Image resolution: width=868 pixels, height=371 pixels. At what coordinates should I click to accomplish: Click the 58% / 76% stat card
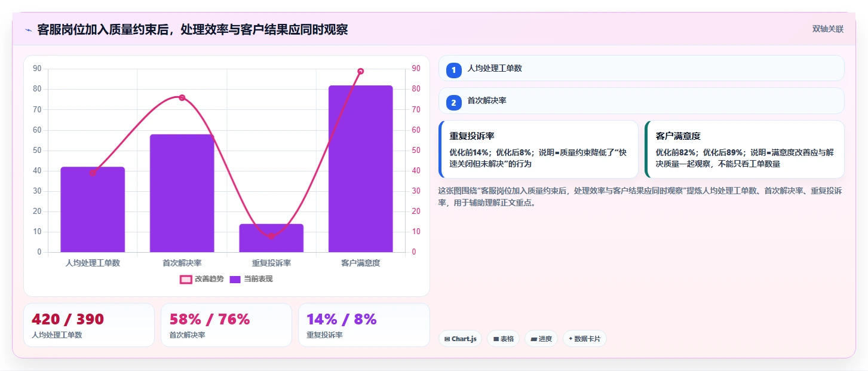click(x=226, y=325)
